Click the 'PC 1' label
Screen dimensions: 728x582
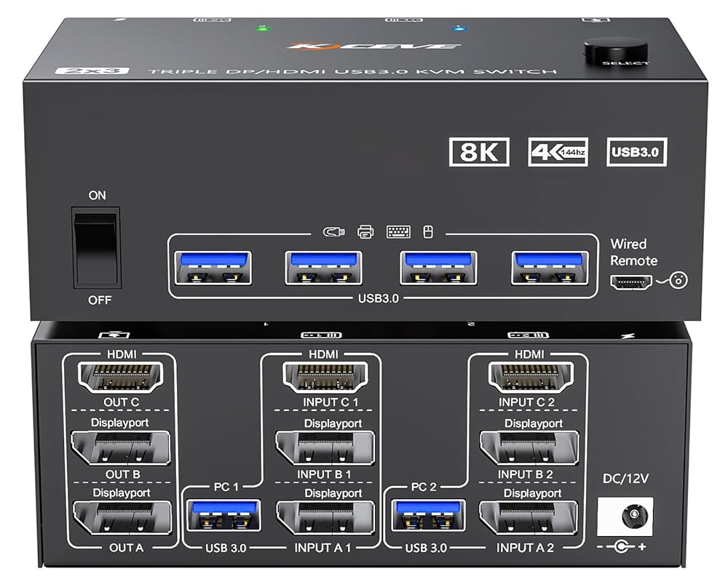226,487
